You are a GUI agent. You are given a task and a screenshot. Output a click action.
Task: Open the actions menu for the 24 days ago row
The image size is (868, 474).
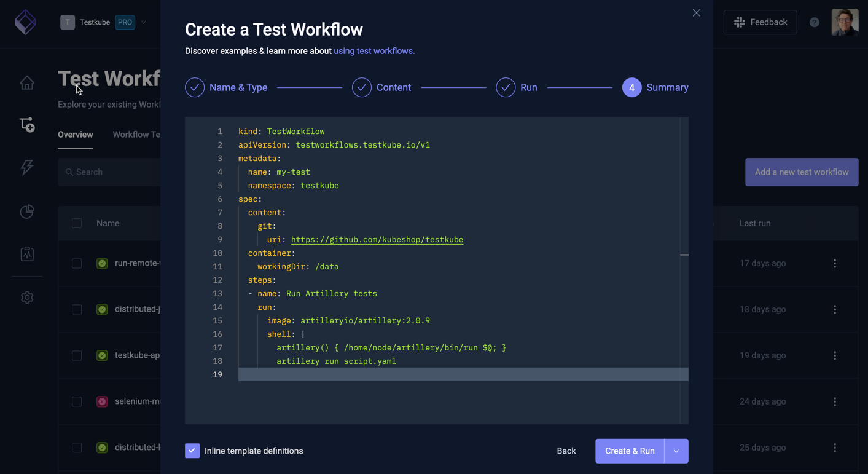835,401
